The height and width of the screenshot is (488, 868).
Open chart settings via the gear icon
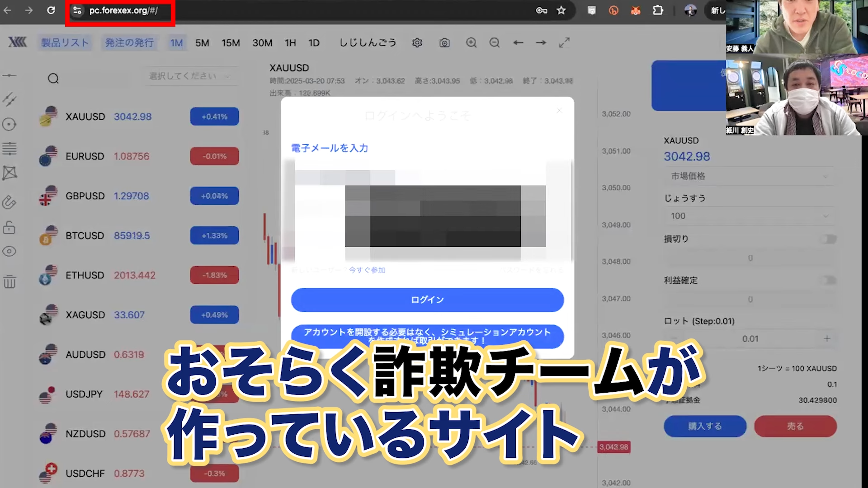click(x=417, y=42)
